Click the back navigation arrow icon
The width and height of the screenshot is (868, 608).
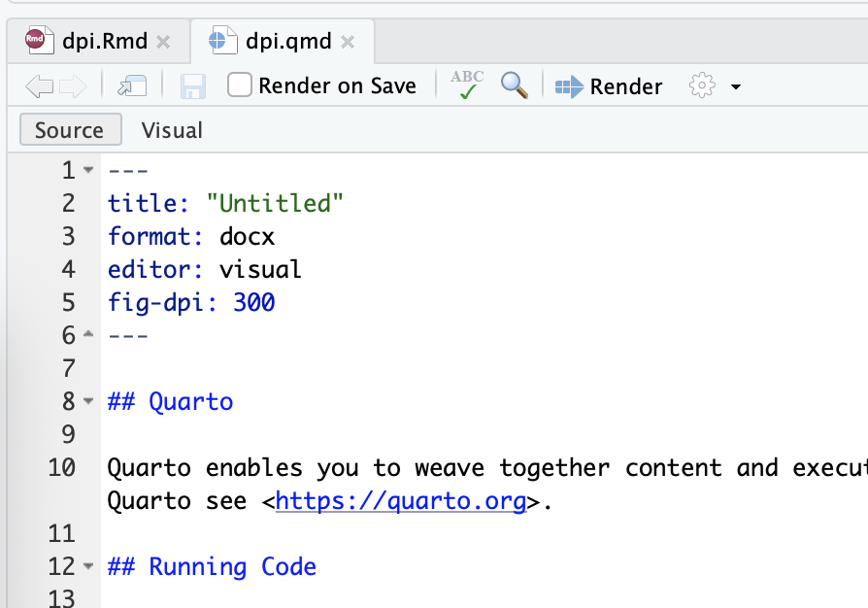pyautogui.click(x=39, y=87)
